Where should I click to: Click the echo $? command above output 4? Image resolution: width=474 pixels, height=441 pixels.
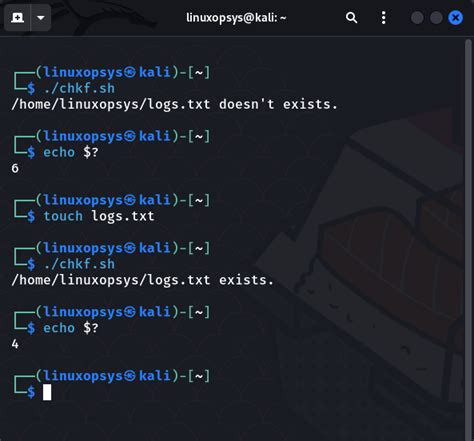coord(71,328)
